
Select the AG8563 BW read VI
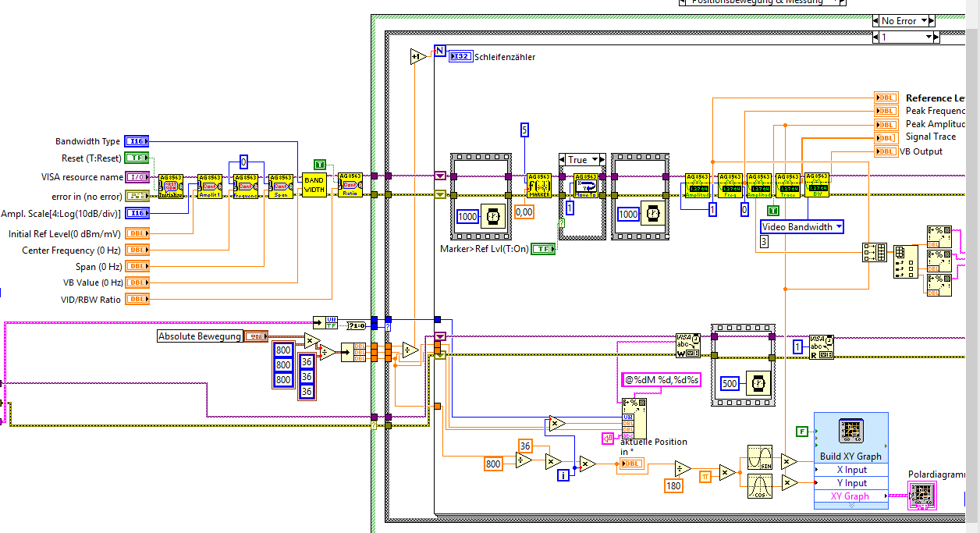(817, 186)
